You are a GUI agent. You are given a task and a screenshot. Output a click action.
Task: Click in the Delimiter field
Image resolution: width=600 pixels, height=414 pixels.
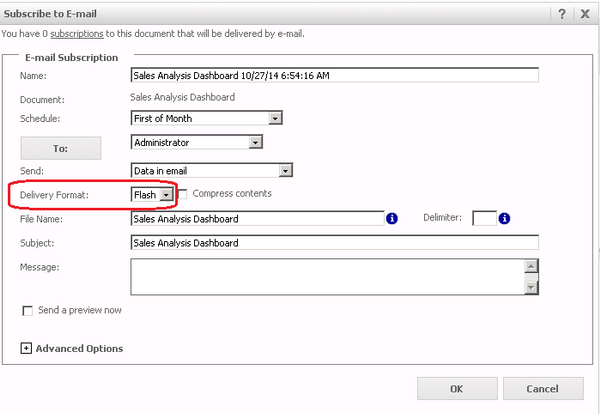pyautogui.click(x=484, y=218)
